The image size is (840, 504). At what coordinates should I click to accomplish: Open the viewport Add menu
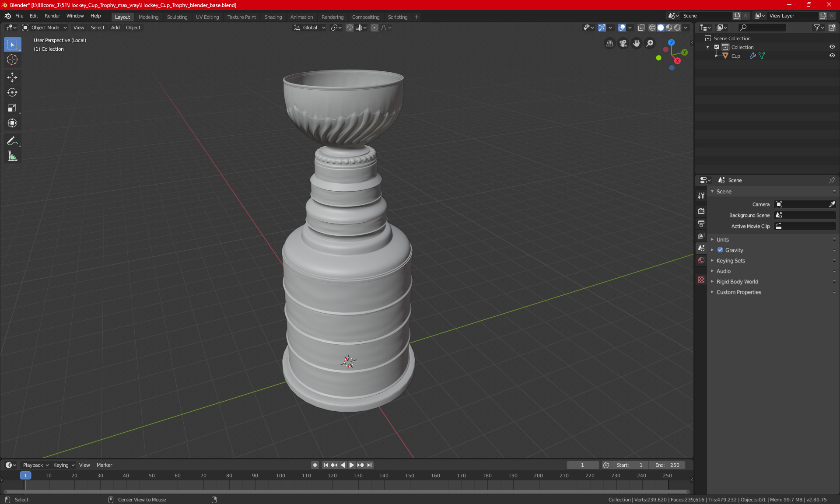[x=115, y=28]
